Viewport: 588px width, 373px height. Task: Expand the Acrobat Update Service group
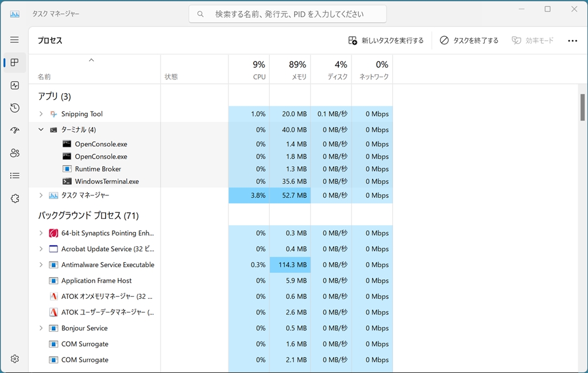(41, 249)
